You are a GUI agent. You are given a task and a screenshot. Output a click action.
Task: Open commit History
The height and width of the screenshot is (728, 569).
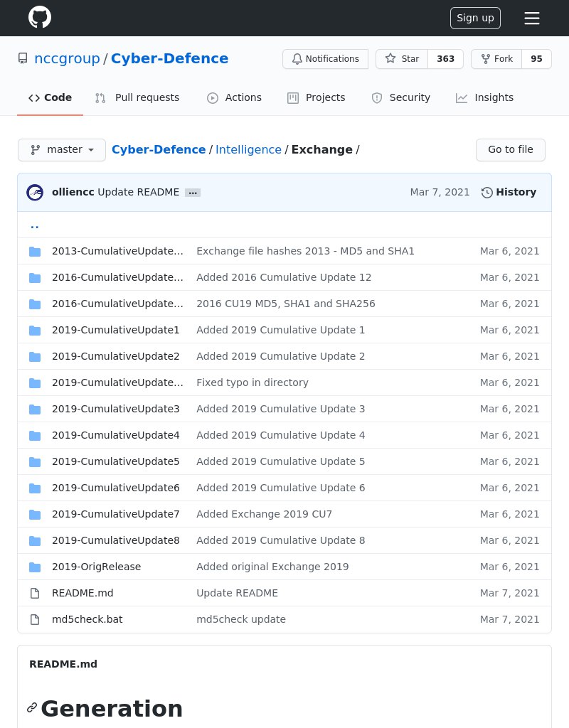[x=509, y=192]
